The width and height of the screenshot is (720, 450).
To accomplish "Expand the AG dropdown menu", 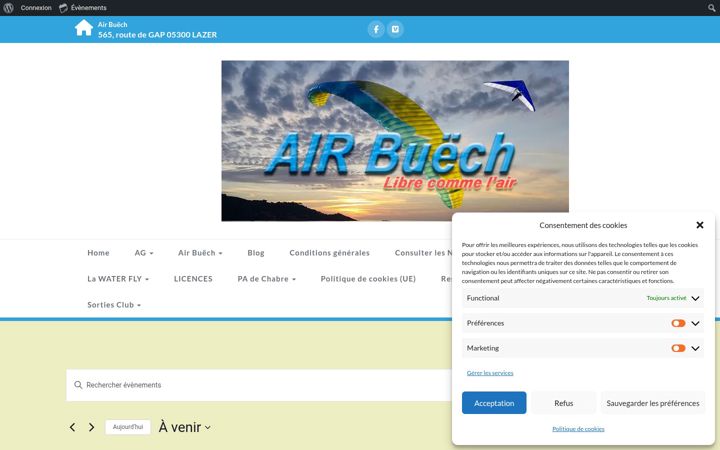I will pos(144,253).
